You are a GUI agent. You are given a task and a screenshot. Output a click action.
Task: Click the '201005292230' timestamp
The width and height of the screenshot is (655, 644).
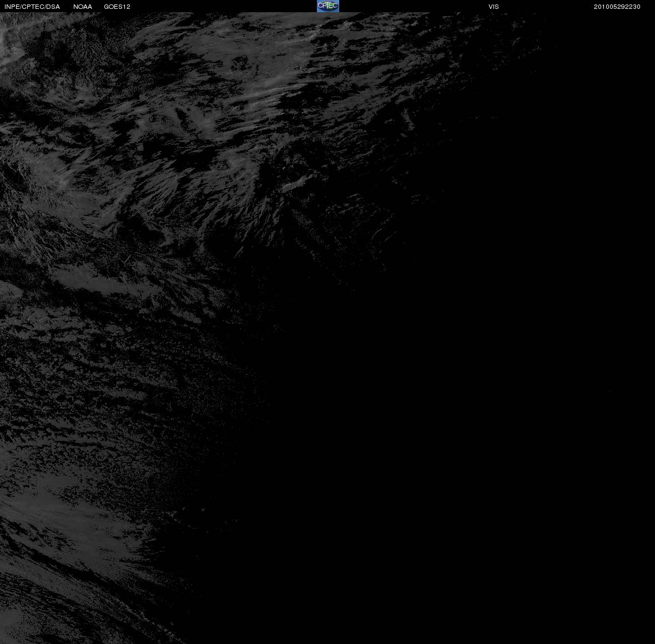point(617,7)
